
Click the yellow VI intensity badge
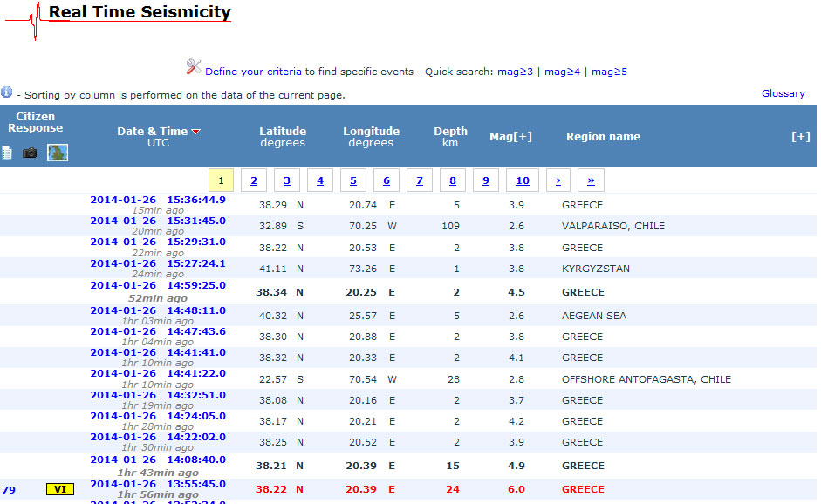pos(60,489)
